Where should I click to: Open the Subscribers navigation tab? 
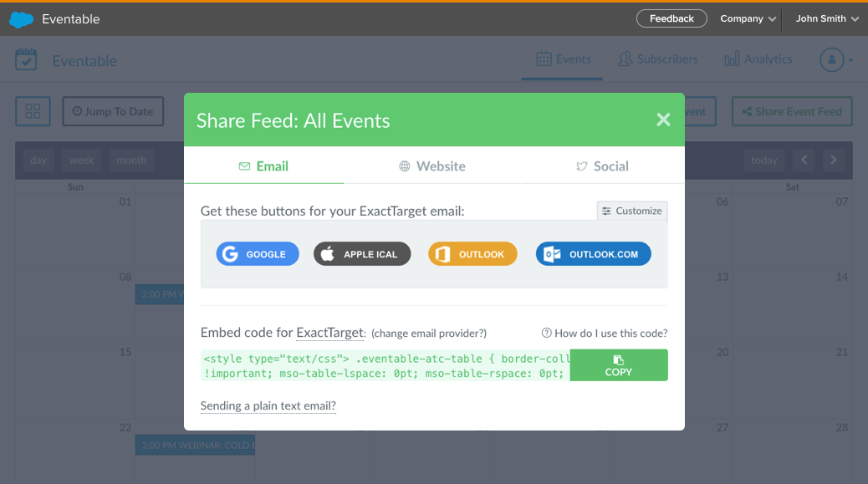658,59
